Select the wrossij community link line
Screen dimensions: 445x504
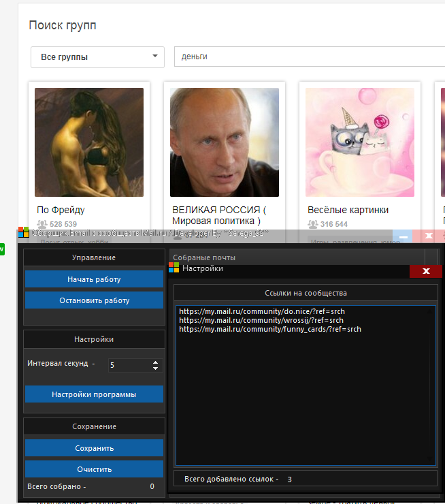tap(261, 321)
